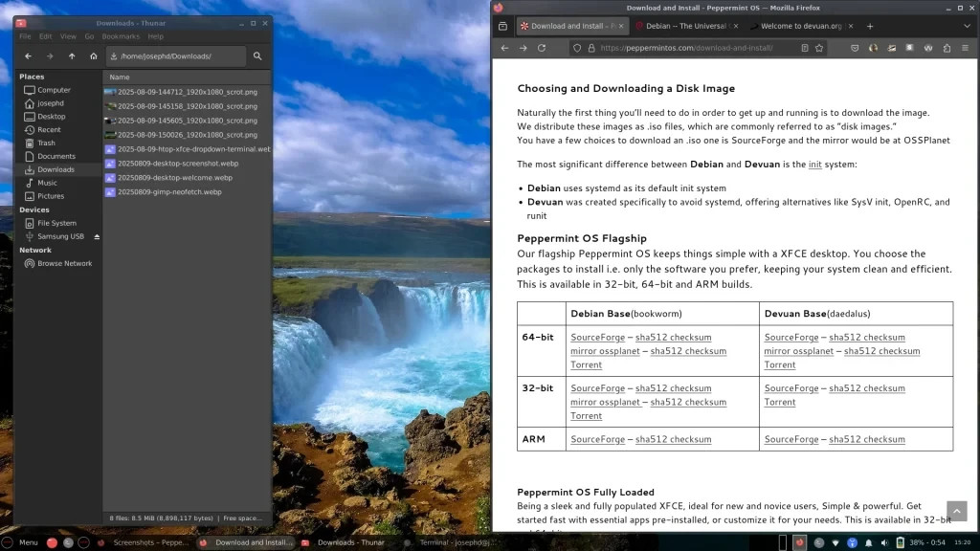980x551 pixels.
Task: Open Recent in Places sidebar
Action: click(x=49, y=130)
